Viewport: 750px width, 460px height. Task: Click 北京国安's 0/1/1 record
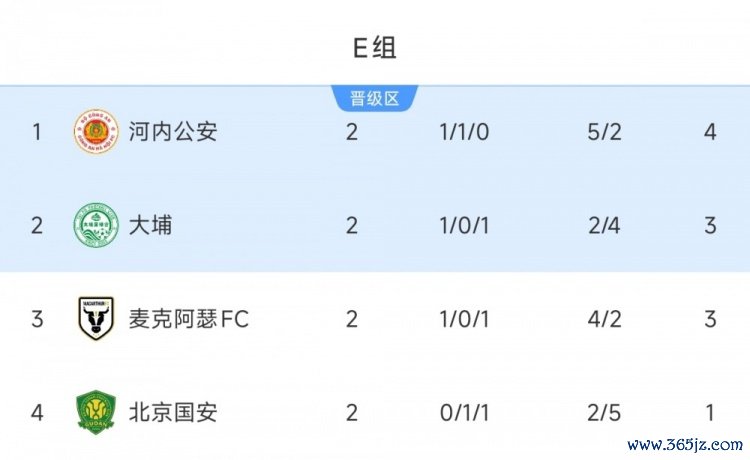pos(464,412)
